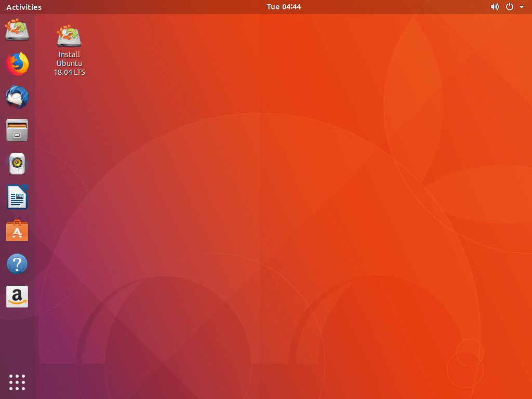Open the Help question mark icon
This screenshot has width=532, height=399.
(17, 263)
